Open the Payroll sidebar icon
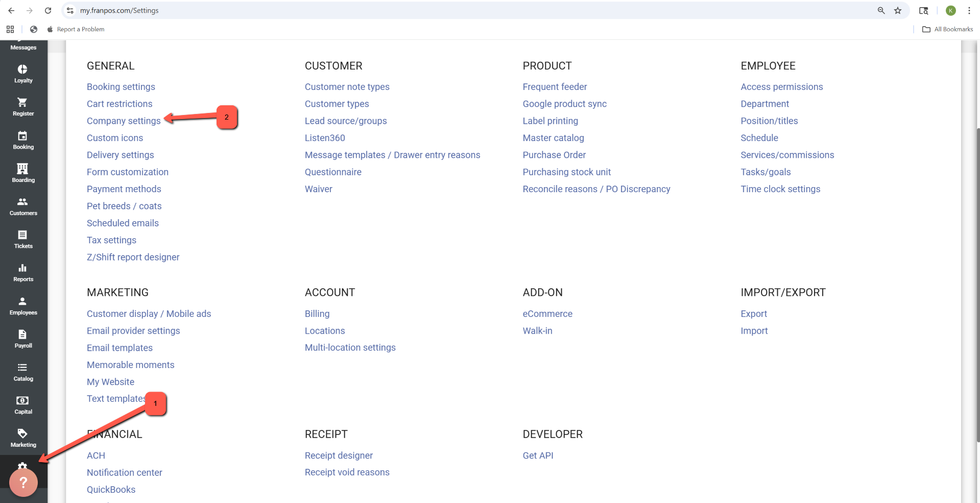The image size is (980, 503). [22, 335]
